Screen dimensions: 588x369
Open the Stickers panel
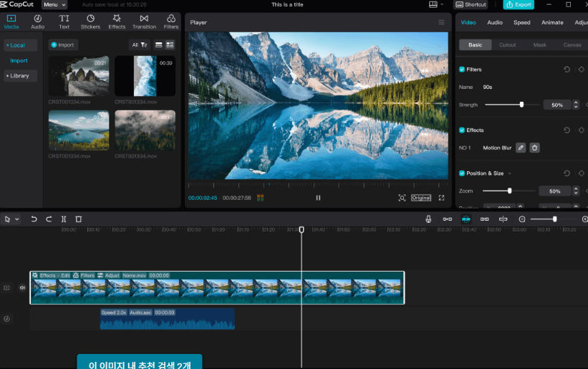[90, 21]
